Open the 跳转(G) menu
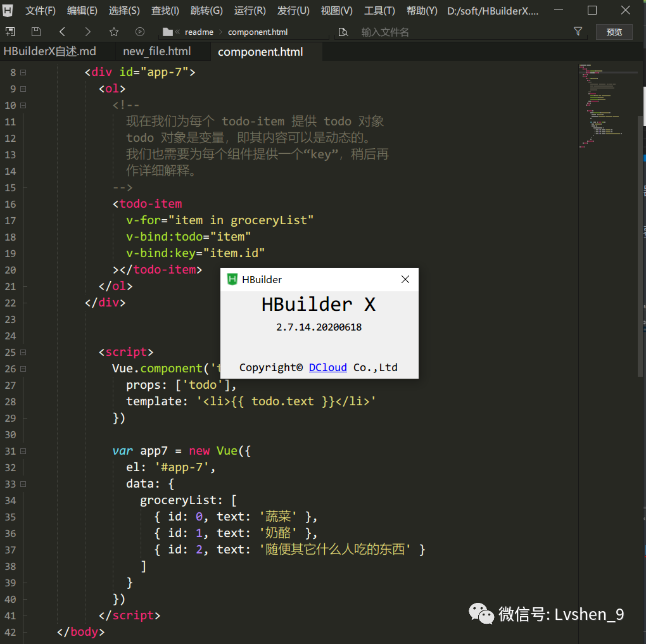 tap(207, 11)
